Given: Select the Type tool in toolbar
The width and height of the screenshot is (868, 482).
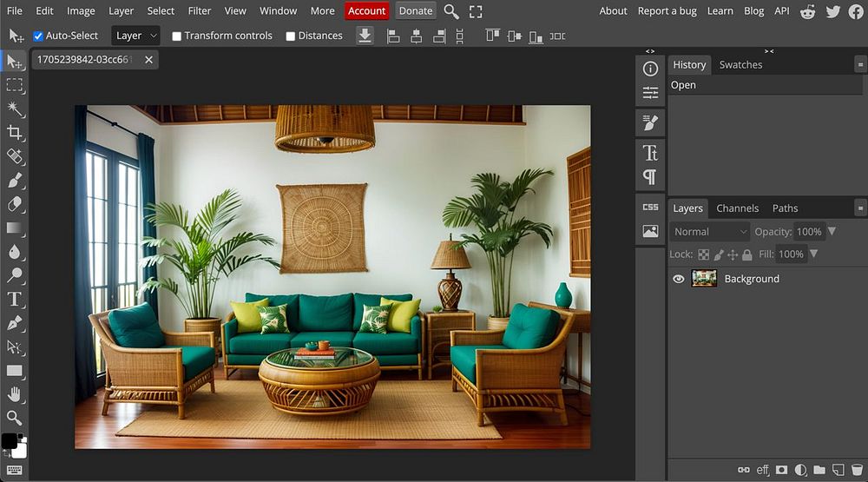Looking at the screenshot, I should point(15,300).
